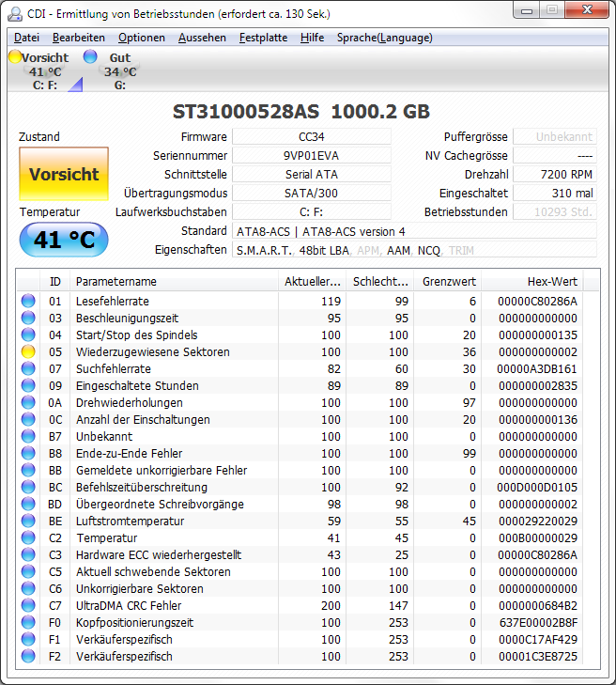Open the Bearbeiten menu
Viewport: 616px width, 685px height.
[x=79, y=38]
